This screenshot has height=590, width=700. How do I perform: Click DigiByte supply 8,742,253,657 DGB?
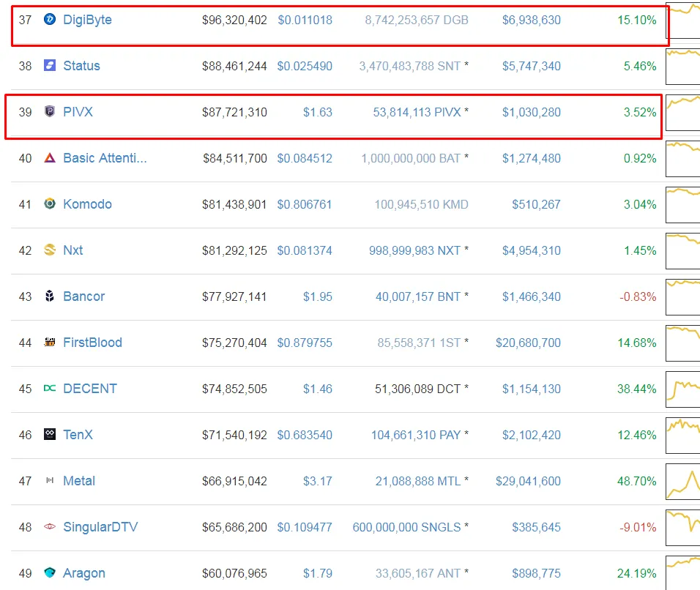click(417, 20)
